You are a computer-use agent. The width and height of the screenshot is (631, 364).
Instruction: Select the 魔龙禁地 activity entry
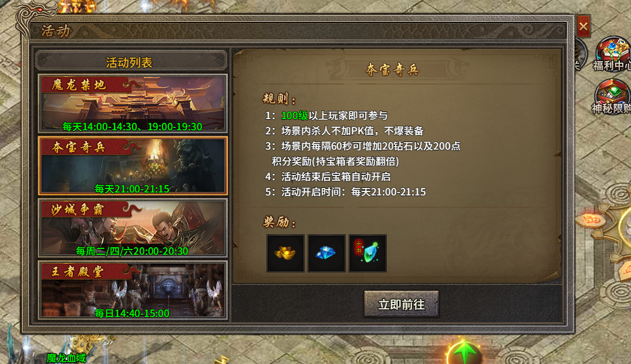tap(133, 104)
